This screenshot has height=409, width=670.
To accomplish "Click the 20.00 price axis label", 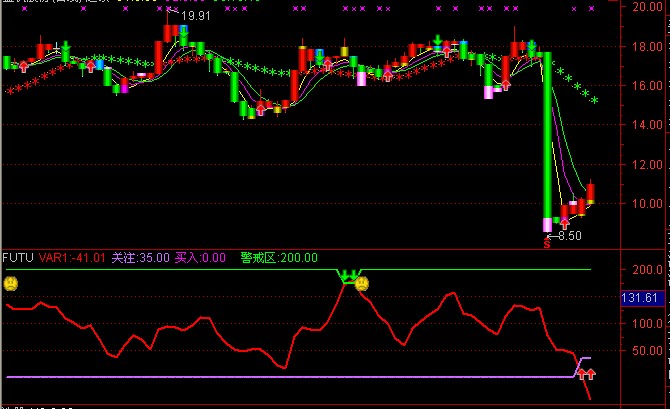I will click(647, 7).
